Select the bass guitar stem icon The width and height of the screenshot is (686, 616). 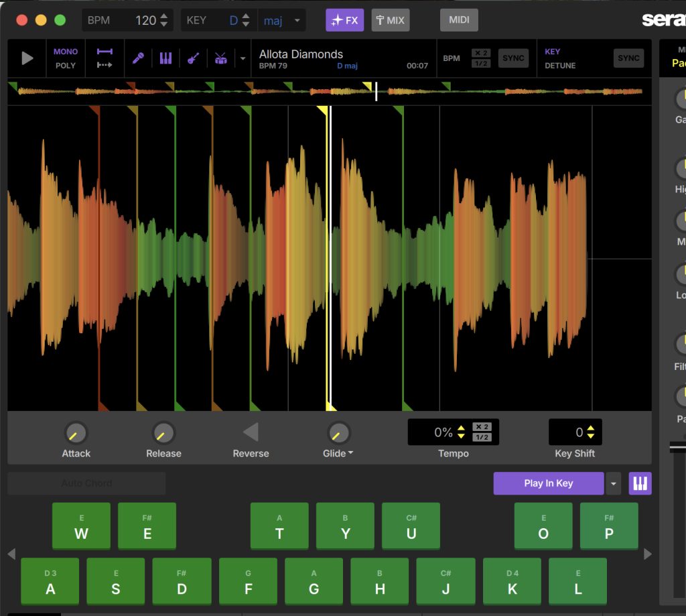coord(193,58)
